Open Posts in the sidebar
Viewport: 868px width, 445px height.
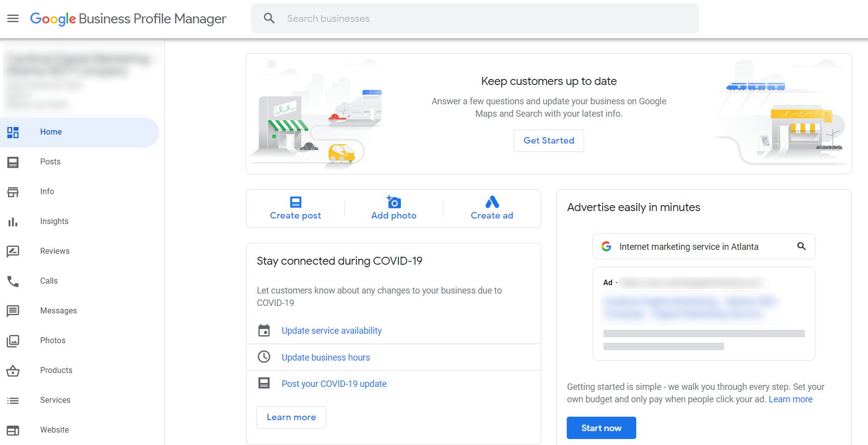tap(79, 162)
